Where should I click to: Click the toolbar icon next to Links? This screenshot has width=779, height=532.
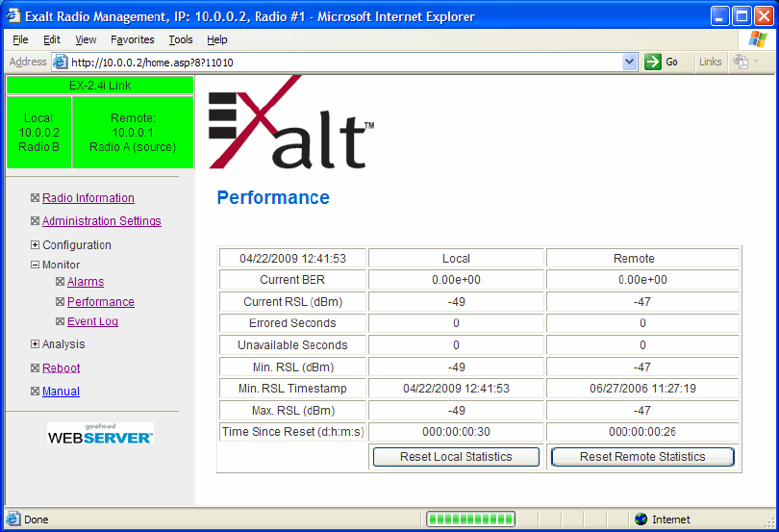(x=741, y=62)
